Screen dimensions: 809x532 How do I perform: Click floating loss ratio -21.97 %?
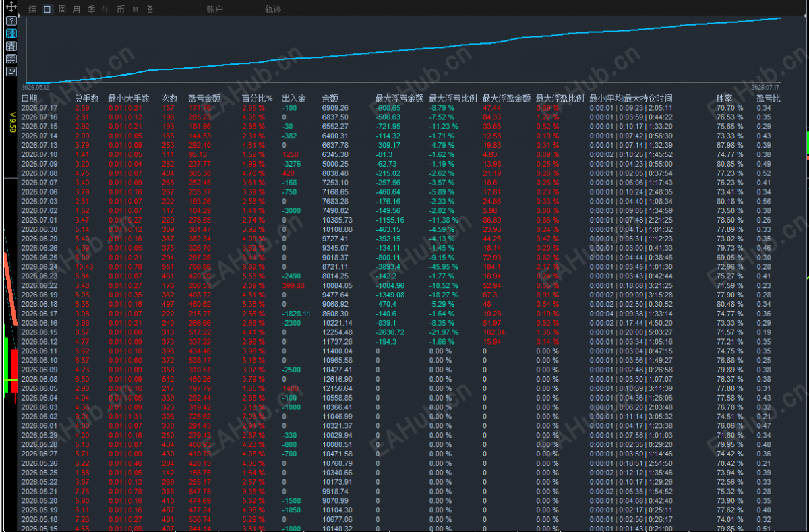tap(444, 332)
